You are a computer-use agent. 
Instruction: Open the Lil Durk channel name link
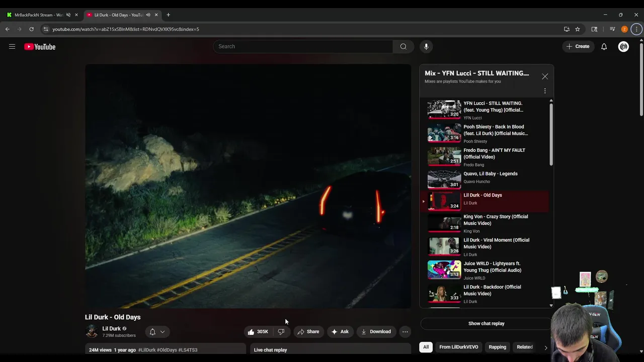point(111,329)
